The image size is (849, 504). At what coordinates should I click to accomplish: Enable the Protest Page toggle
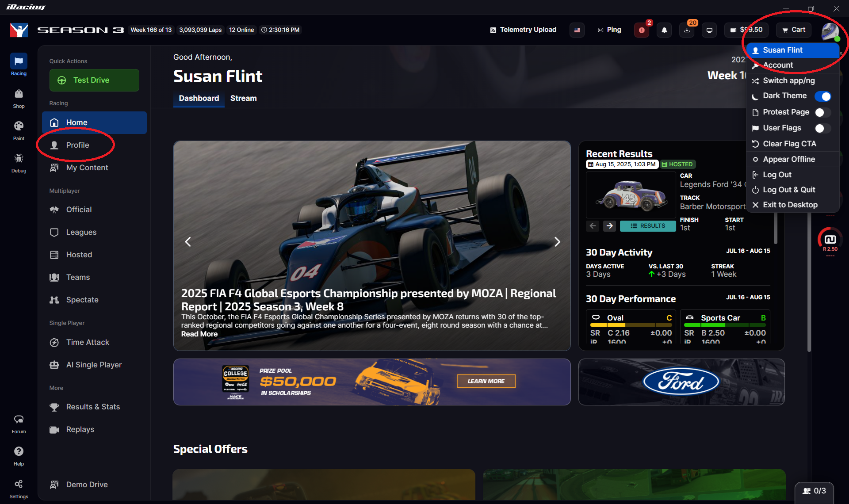pyautogui.click(x=822, y=112)
